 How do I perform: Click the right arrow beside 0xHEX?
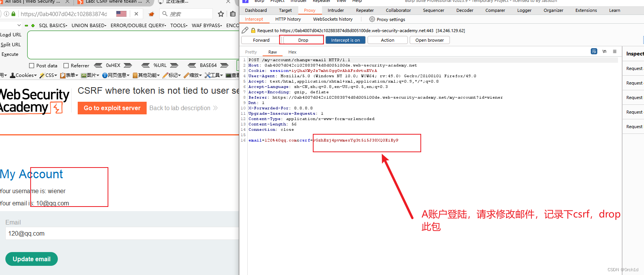tap(128, 65)
